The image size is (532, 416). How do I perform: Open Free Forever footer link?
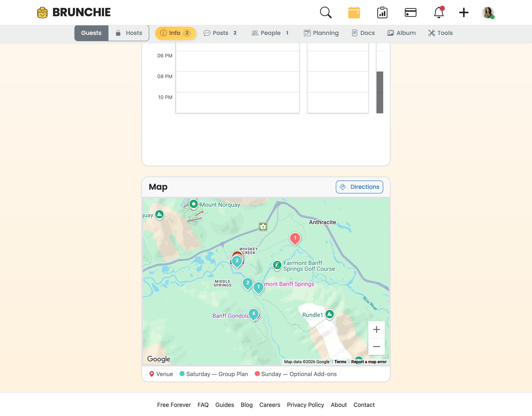174,405
